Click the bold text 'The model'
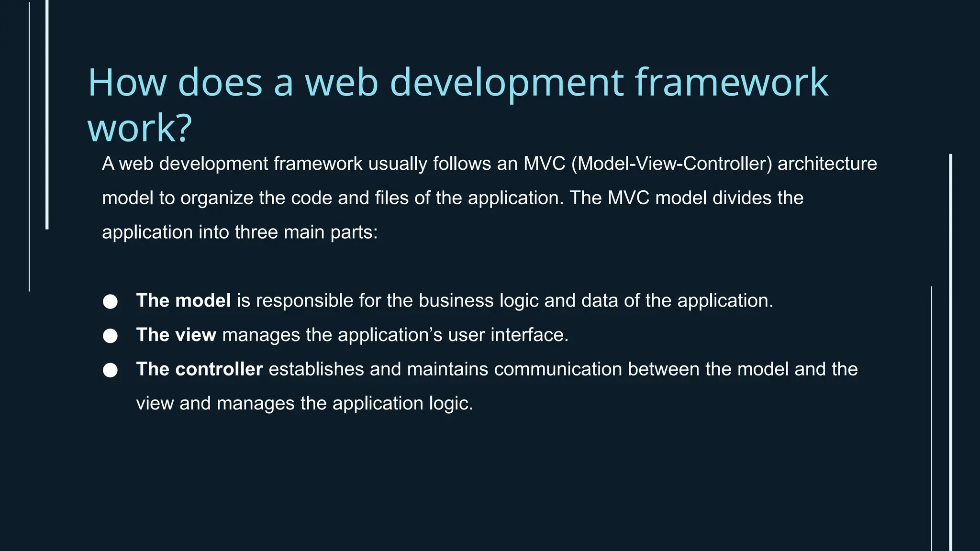 183,301
